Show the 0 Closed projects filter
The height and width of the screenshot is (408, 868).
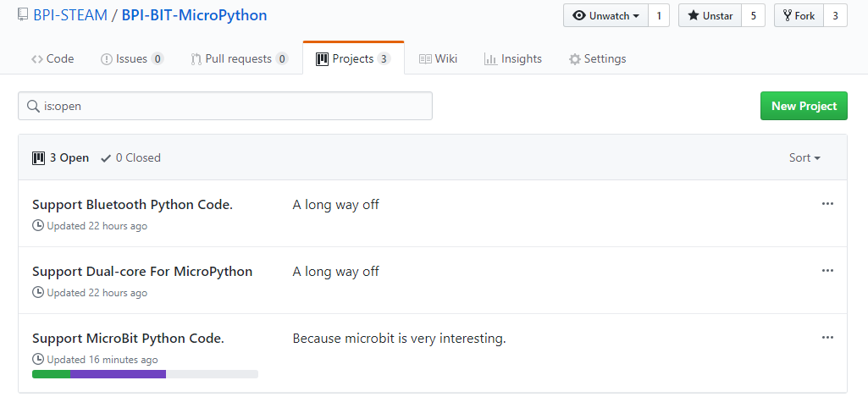click(x=130, y=157)
